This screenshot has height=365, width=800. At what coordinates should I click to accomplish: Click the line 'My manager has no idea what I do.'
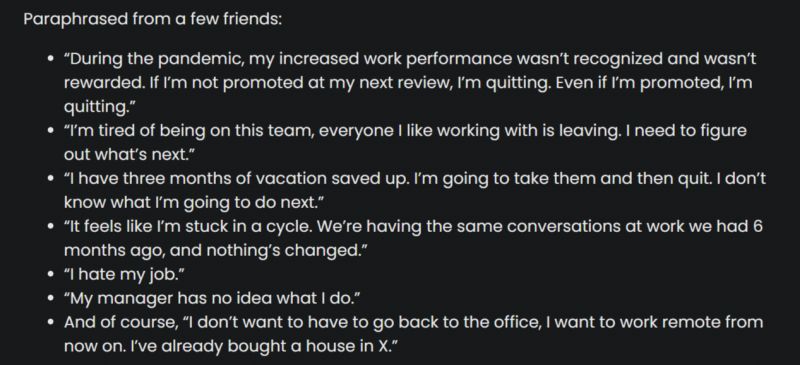(x=213, y=299)
